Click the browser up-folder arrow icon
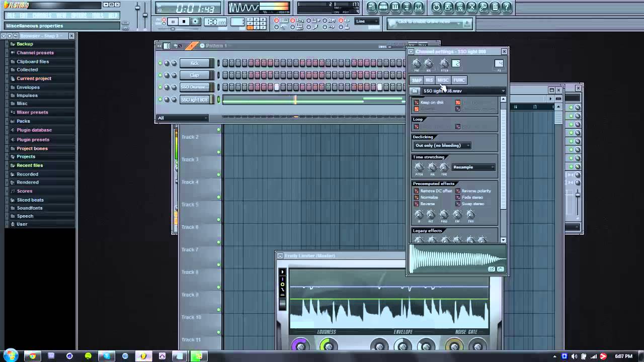Viewport: 644px width, 362px height. [x=10, y=36]
